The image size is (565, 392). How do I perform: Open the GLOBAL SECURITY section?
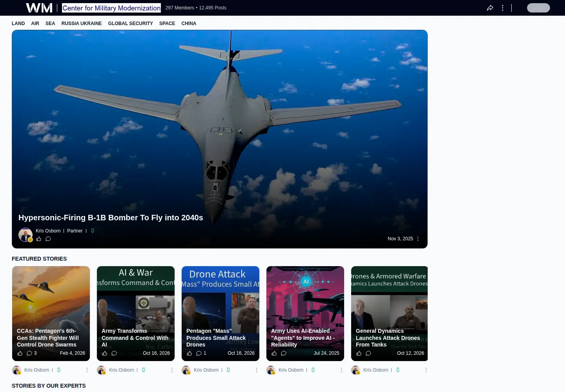coord(131,24)
